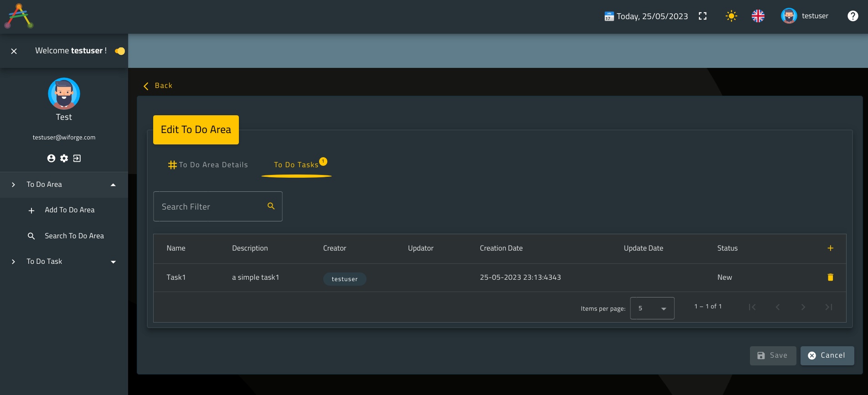Image resolution: width=868 pixels, height=395 pixels.
Task: Open the help question mark icon
Action: [852, 16]
